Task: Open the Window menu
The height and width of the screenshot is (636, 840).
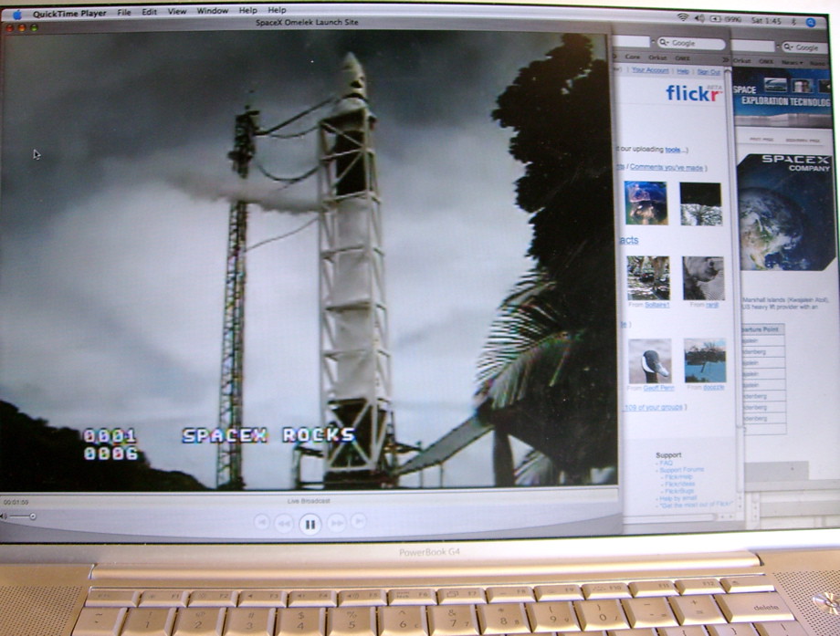Action: pyautogui.click(x=212, y=11)
